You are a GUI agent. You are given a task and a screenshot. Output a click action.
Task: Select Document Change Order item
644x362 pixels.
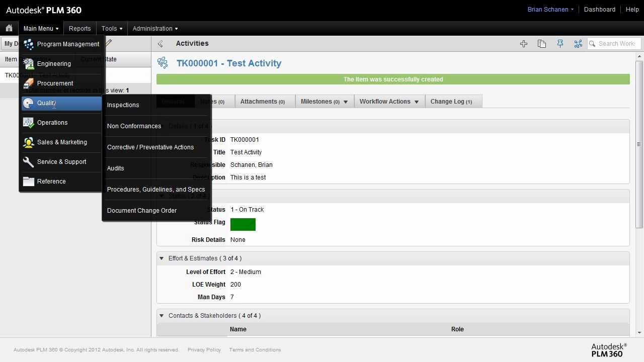142,211
